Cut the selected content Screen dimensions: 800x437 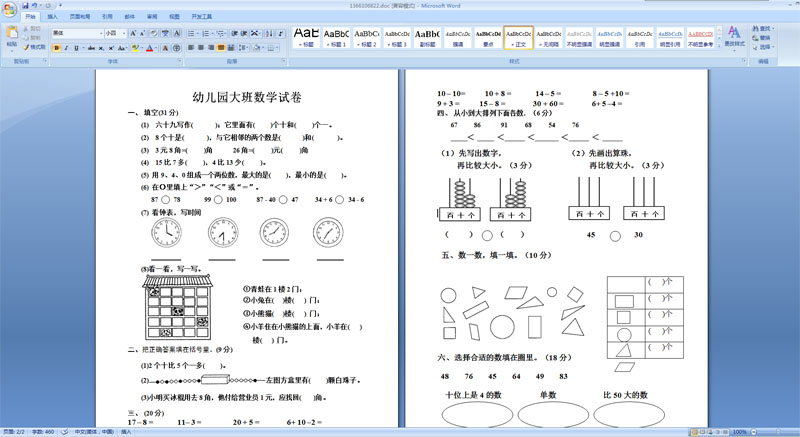(x=32, y=29)
